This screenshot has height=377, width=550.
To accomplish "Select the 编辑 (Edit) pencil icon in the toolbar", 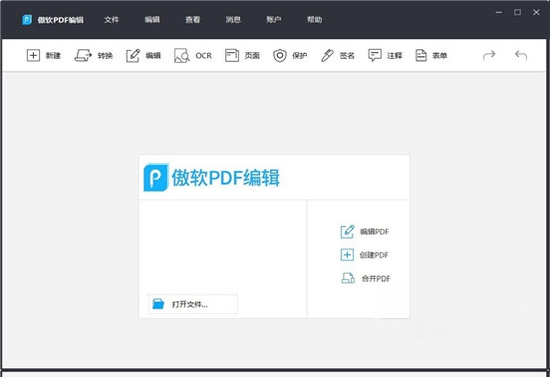I will pos(133,55).
